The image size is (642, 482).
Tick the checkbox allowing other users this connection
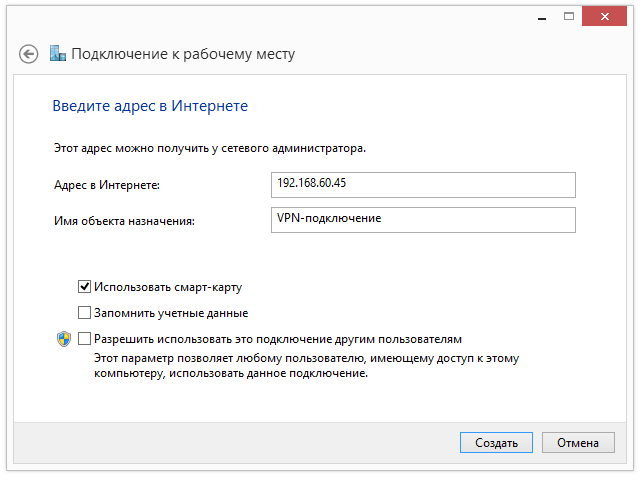(x=84, y=339)
